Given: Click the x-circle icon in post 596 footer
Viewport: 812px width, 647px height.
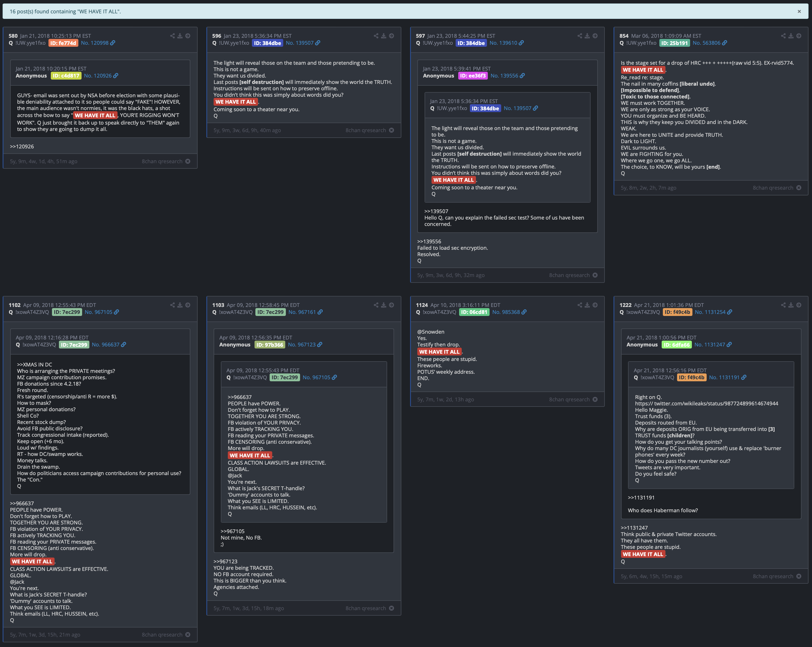Looking at the screenshot, I should pos(392,130).
